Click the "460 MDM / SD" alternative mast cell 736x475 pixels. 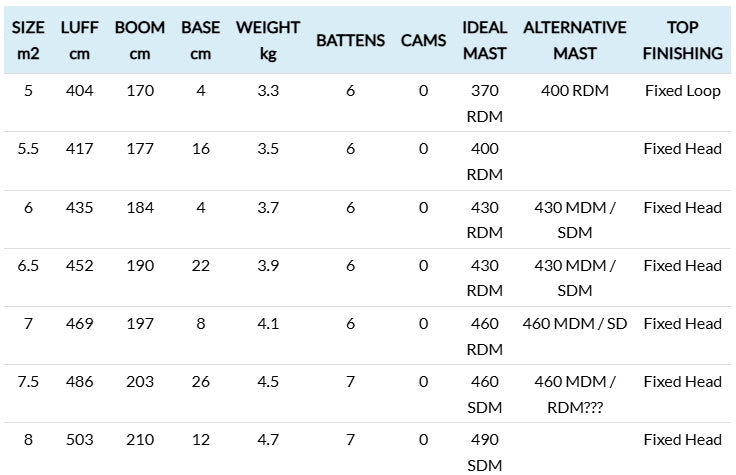[575, 324]
